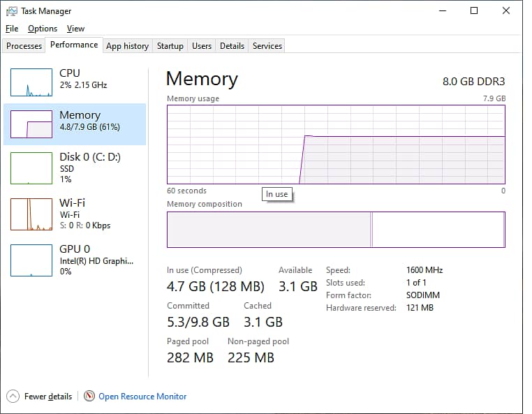Select the CPU mini graph thumbnail

[x=31, y=82]
